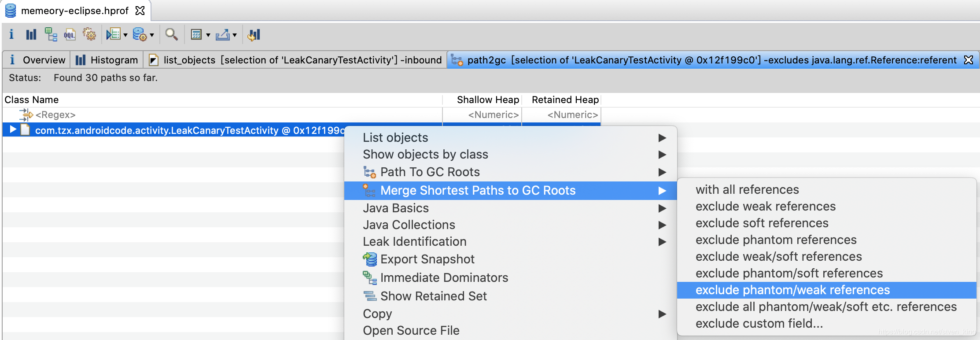980x340 pixels.
Task: Close the path2gc tab
Action: 969,60
